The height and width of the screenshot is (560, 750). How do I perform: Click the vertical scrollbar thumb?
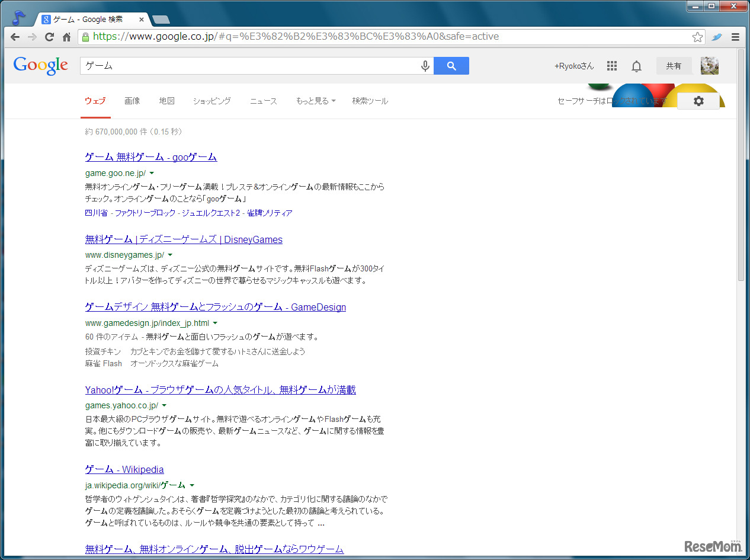741,165
